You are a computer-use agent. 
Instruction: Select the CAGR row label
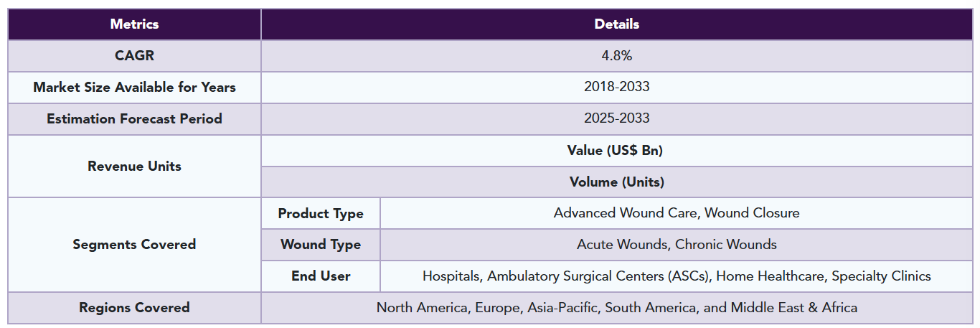134,55
